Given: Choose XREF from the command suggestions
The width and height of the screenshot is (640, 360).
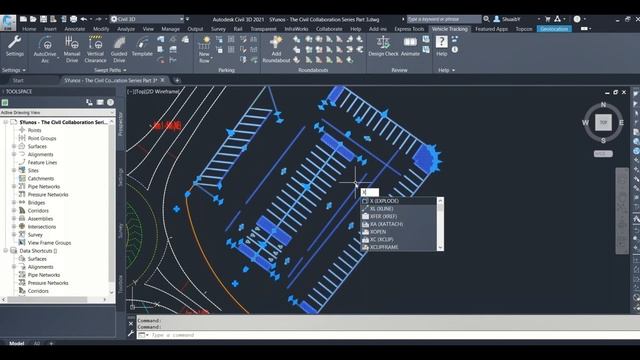Looking at the screenshot, I should tap(398, 216).
